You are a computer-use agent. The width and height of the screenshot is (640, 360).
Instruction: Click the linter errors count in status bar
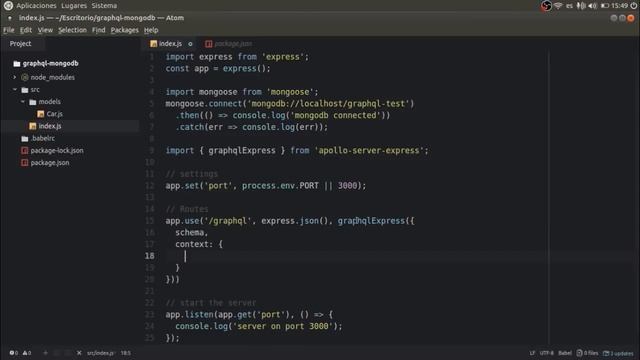tap(13, 353)
